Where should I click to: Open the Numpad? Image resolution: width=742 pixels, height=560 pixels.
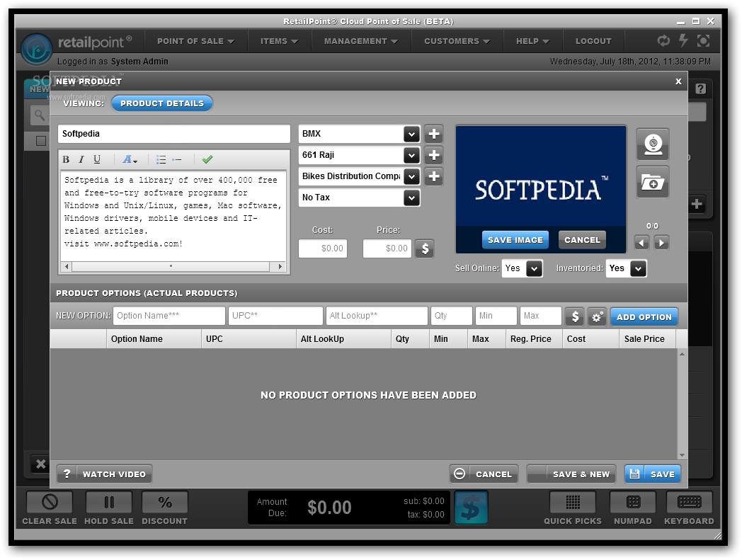pos(633,502)
